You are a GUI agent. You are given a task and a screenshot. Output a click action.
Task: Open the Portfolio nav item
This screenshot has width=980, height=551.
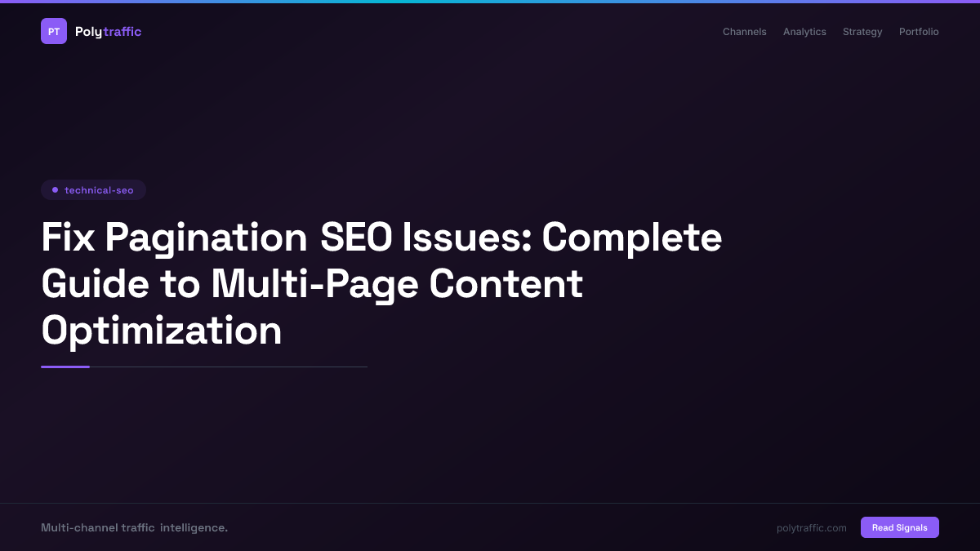click(919, 32)
